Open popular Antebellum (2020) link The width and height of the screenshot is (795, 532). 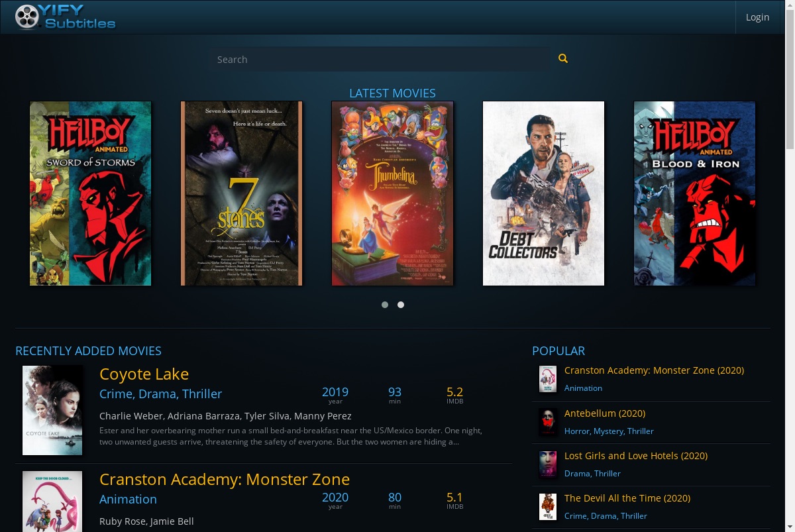605,413
